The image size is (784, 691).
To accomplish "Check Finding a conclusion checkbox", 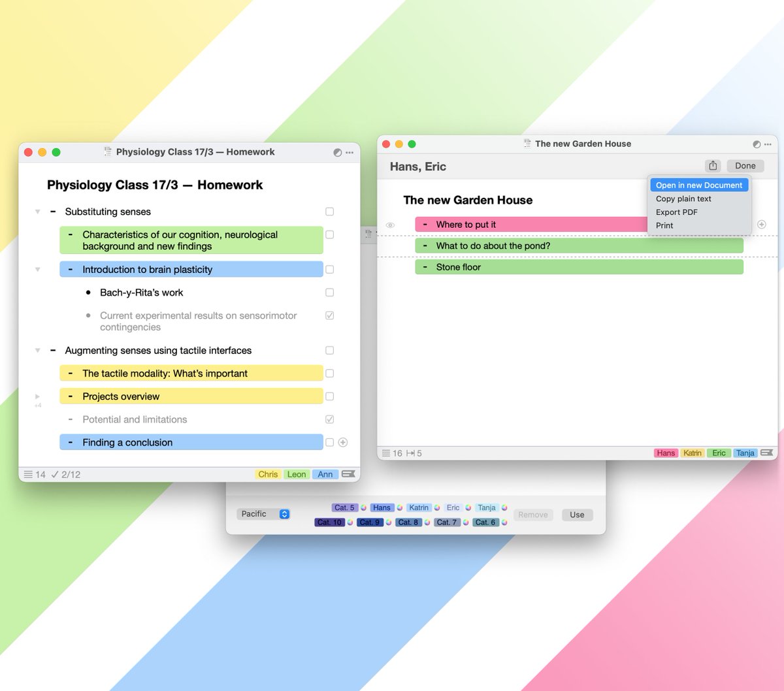I will 329,442.
